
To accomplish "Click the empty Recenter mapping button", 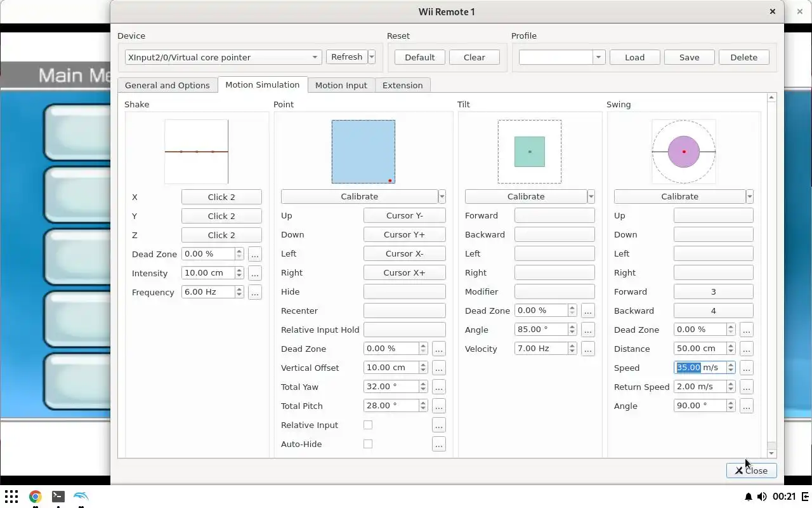I will click(405, 311).
